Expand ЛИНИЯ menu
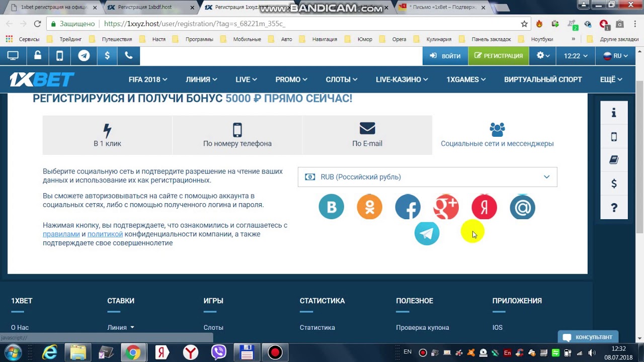 [x=201, y=79]
